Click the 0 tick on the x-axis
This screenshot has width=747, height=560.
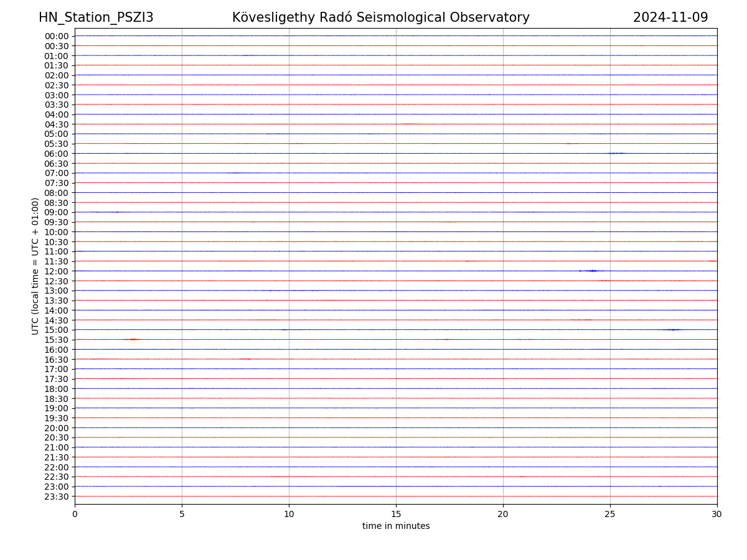pos(75,514)
